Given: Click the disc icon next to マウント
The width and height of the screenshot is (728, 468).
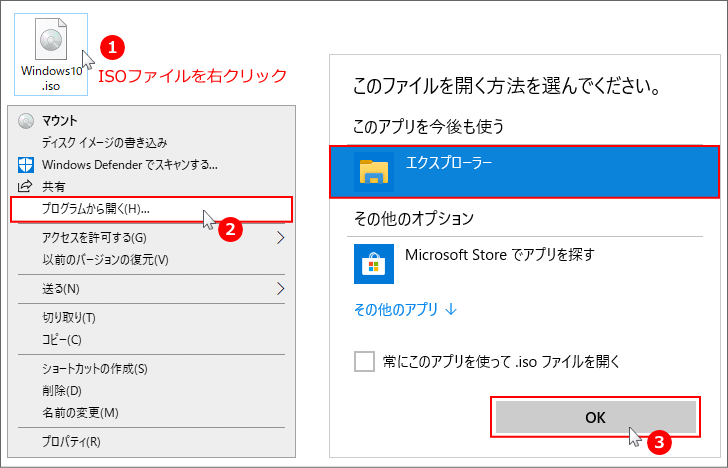Looking at the screenshot, I should (26, 121).
